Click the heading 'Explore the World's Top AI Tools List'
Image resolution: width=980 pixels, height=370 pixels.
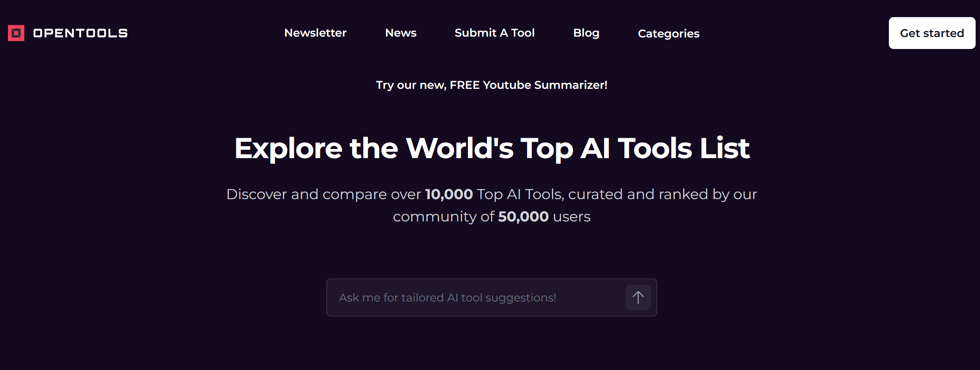click(492, 148)
